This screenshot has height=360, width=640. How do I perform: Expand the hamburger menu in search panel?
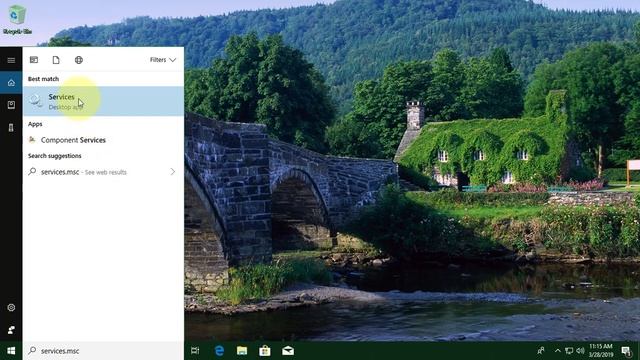pyautogui.click(x=11, y=60)
